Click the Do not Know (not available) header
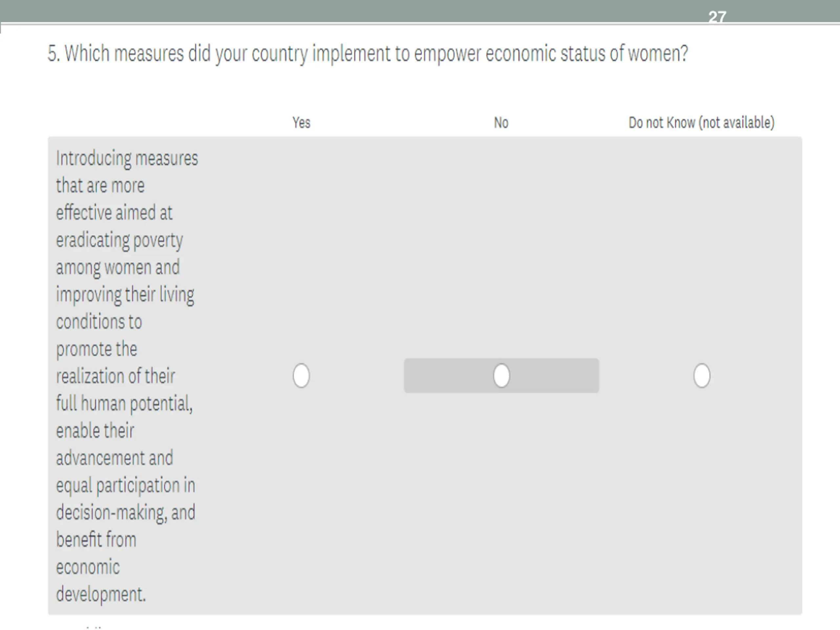840x630 pixels. tap(702, 123)
